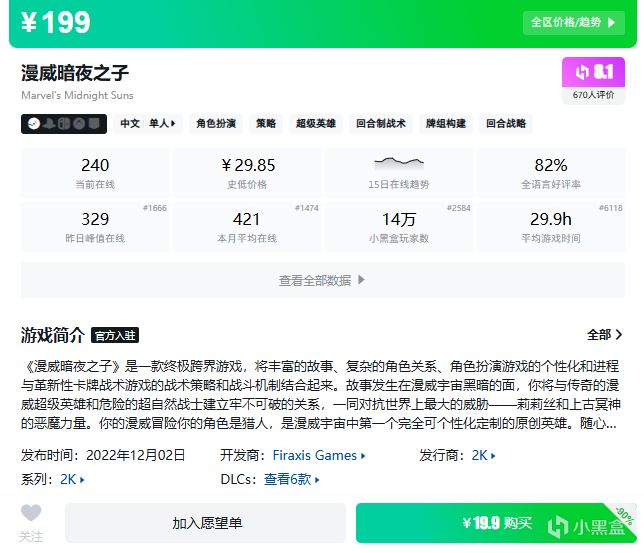Open the 系列 2K series link
644x553 pixels.
point(72,479)
